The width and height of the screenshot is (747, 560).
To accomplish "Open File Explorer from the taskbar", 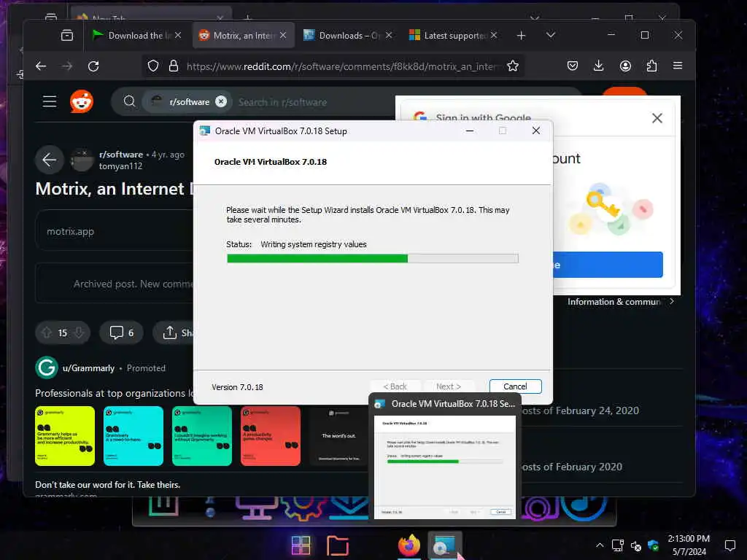I will tap(337, 545).
